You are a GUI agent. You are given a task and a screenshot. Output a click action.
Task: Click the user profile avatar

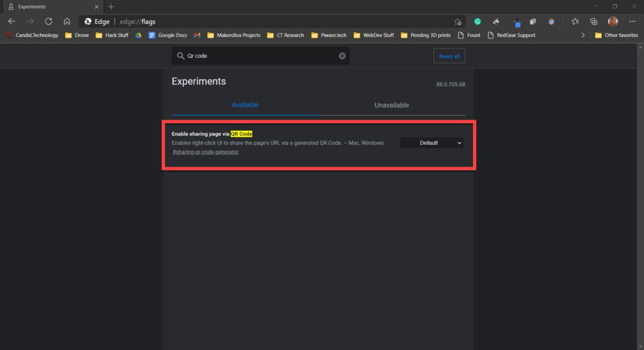coord(613,21)
